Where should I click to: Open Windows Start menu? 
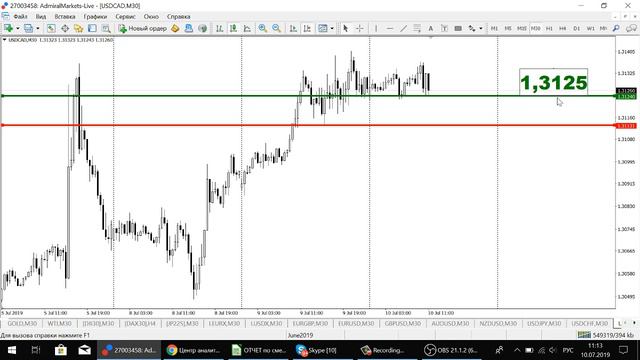pyautogui.click(x=12, y=350)
